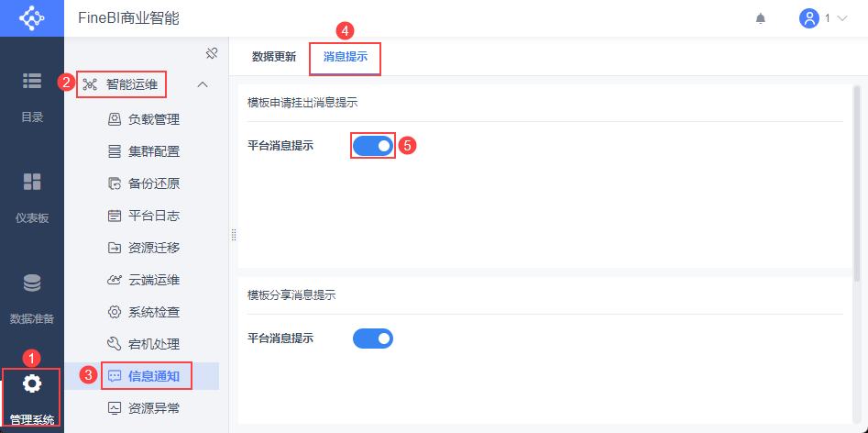Switch to the 数据更新 tab
Viewport: 868px width, 433px height.
274,57
